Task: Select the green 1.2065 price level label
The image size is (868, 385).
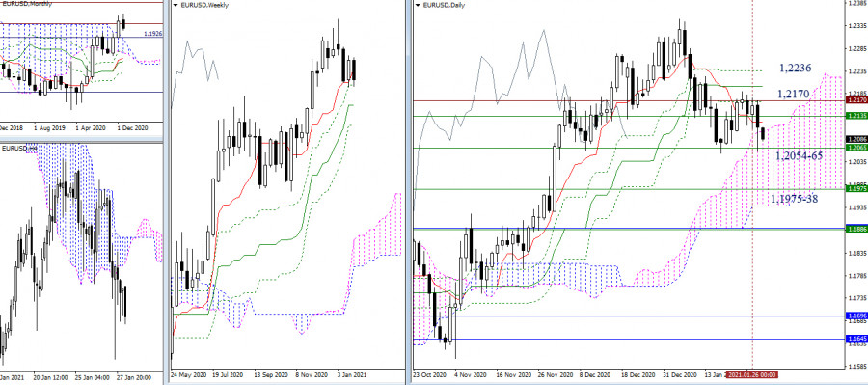Action: click(x=856, y=148)
